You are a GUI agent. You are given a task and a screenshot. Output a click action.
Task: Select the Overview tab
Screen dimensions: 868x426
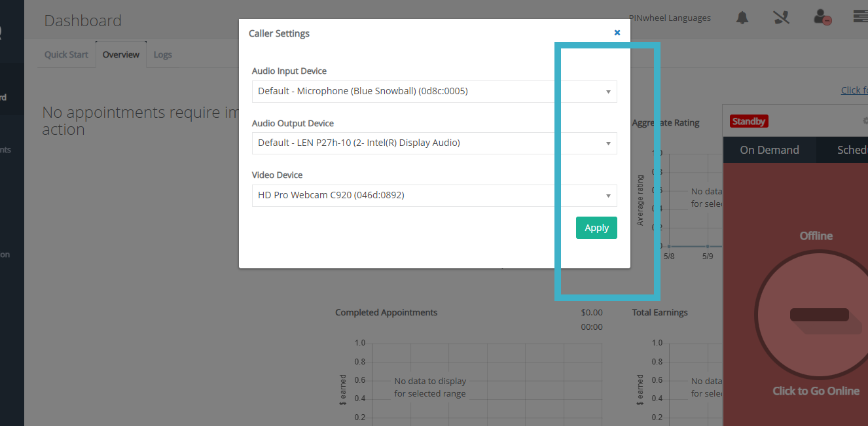click(121, 55)
